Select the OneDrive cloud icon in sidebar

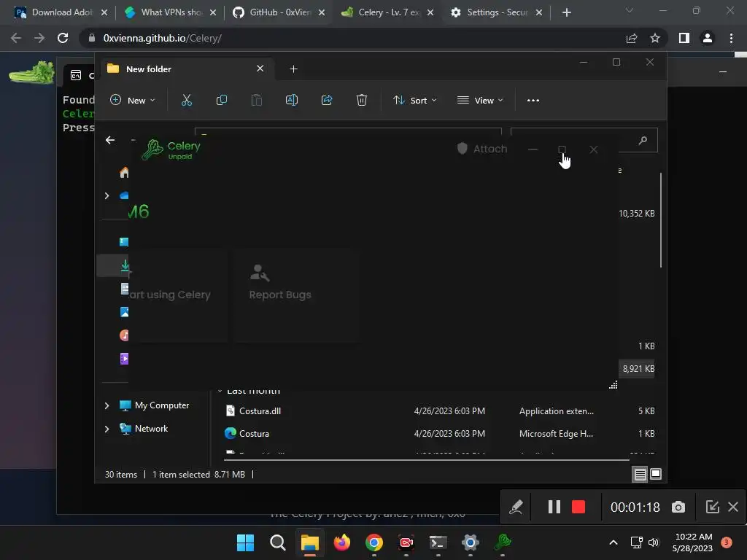coord(124,195)
